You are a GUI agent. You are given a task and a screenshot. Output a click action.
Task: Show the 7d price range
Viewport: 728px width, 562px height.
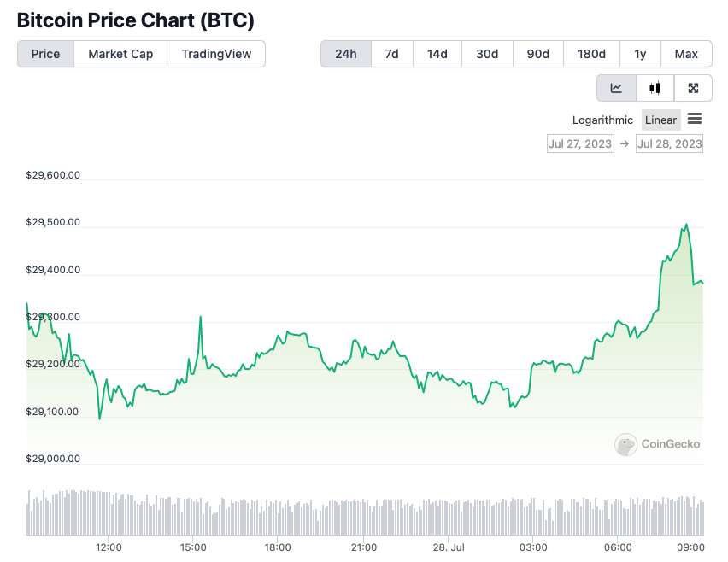point(392,54)
